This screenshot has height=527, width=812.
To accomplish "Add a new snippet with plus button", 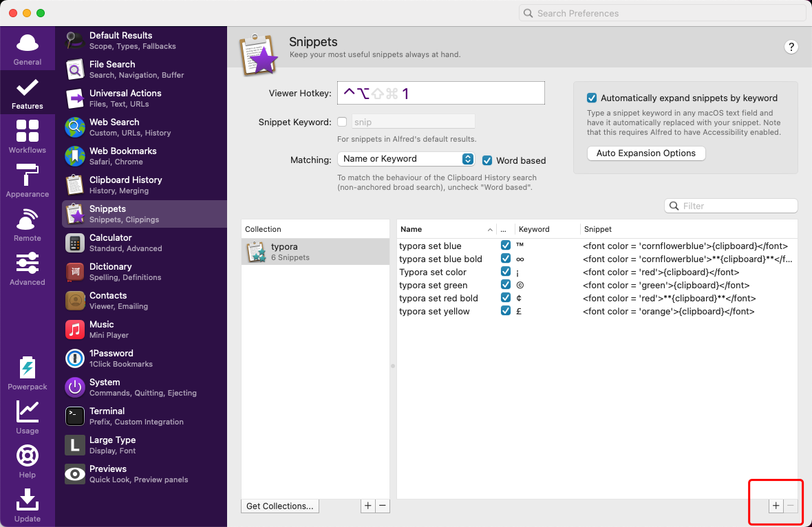I will [x=776, y=506].
